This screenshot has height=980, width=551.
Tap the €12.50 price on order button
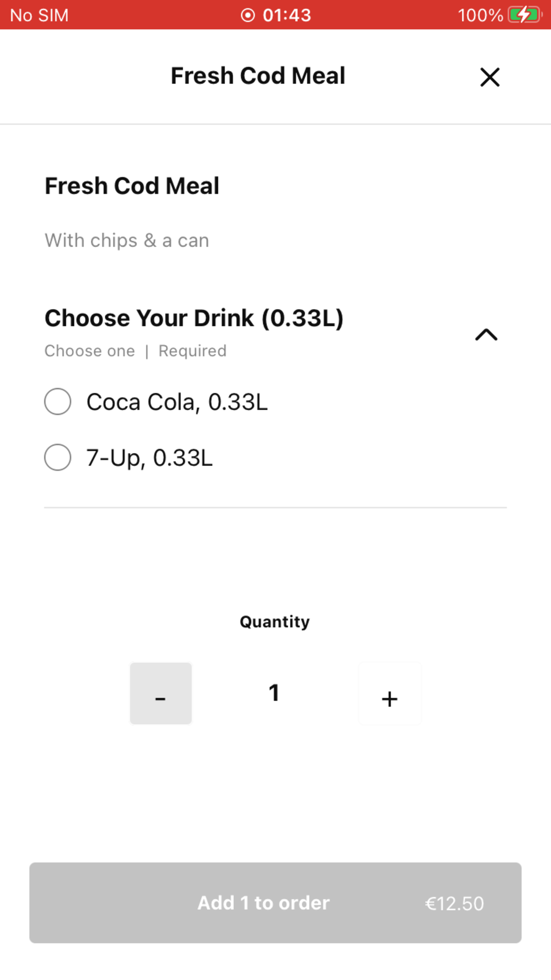pyautogui.click(x=454, y=904)
